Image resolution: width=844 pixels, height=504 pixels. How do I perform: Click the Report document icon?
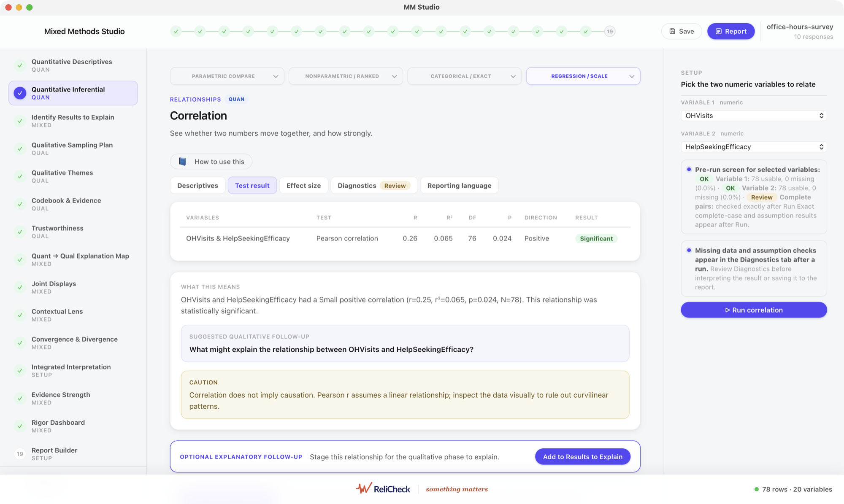click(x=718, y=31)
